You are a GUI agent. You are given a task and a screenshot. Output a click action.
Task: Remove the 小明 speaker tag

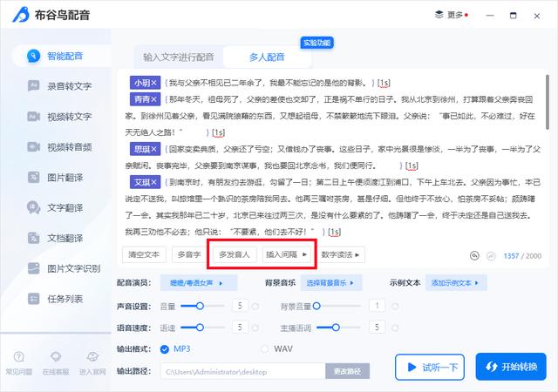pos(154,83)
